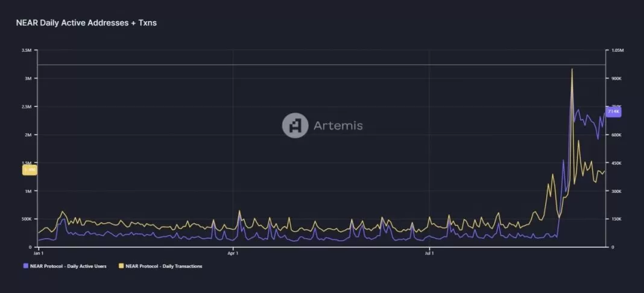
Task: Click the Jan 1 x-axis label
Action: pos(39,254)
